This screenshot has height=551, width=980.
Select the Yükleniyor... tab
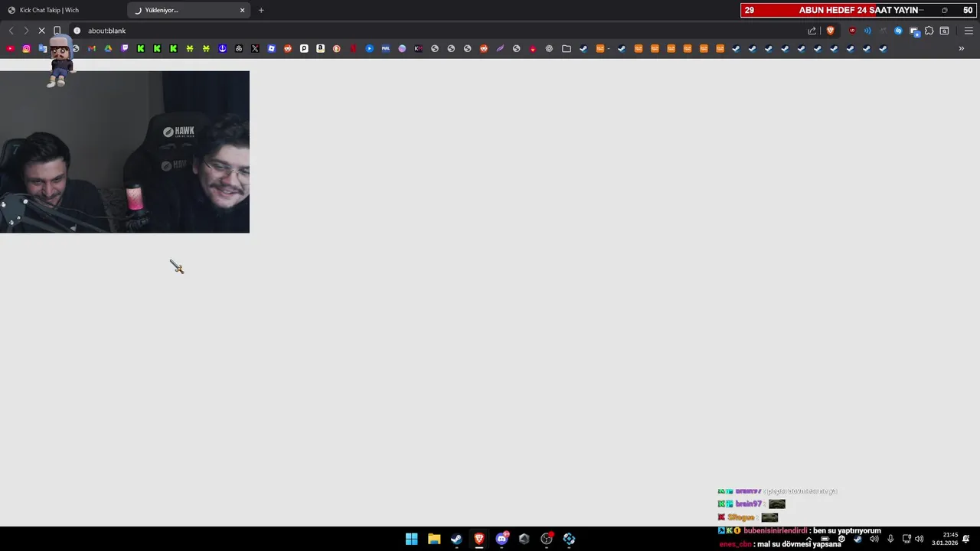coord(188,10)
